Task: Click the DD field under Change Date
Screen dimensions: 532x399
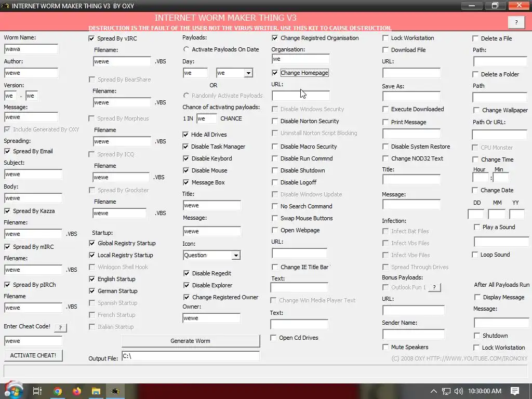Action: point(476,215)
